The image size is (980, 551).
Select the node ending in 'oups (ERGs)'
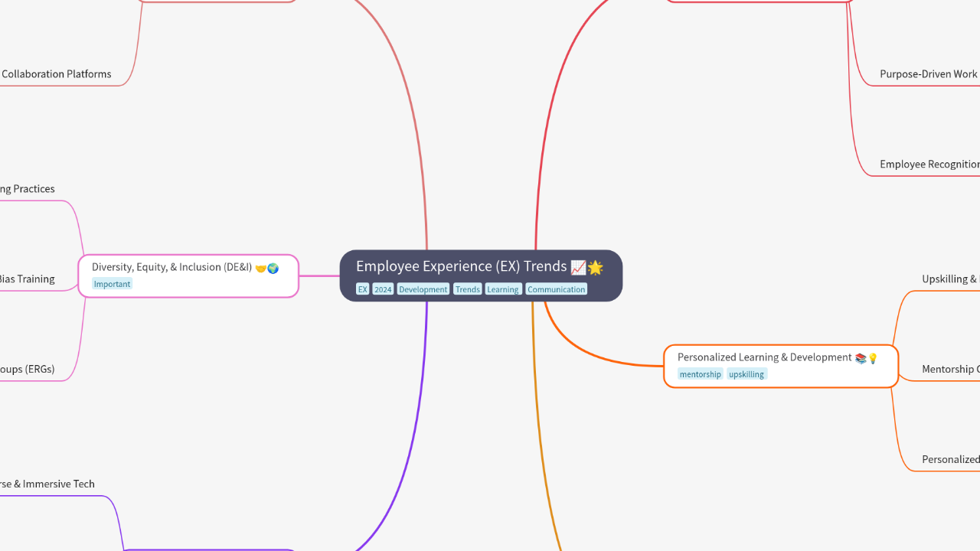pyautogui.click(x=28, y=370)
